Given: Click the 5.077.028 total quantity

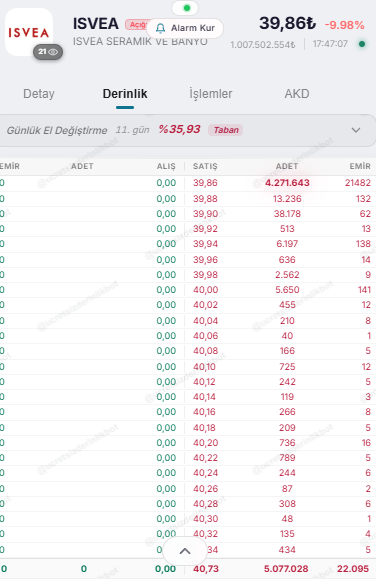Looking at the screenshot, I should (x=286, y=569).
